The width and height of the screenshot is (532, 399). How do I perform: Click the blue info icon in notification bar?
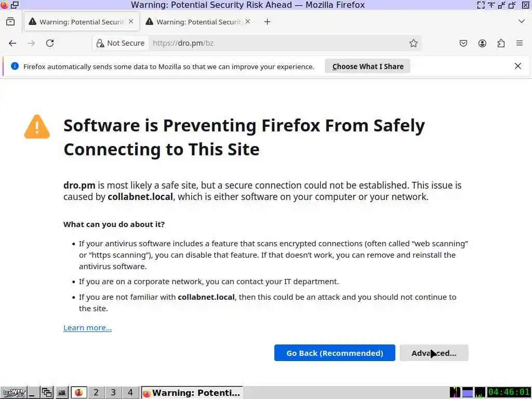(15, 66)
